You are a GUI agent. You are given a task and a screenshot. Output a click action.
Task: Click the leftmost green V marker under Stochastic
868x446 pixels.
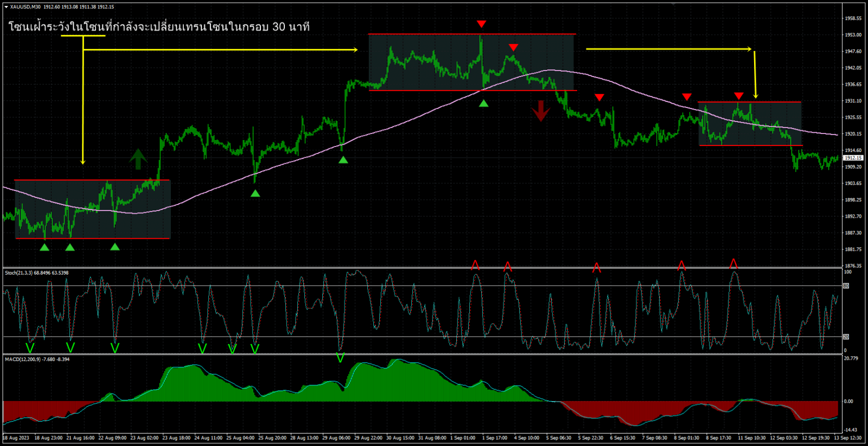[x=30, y=347]
